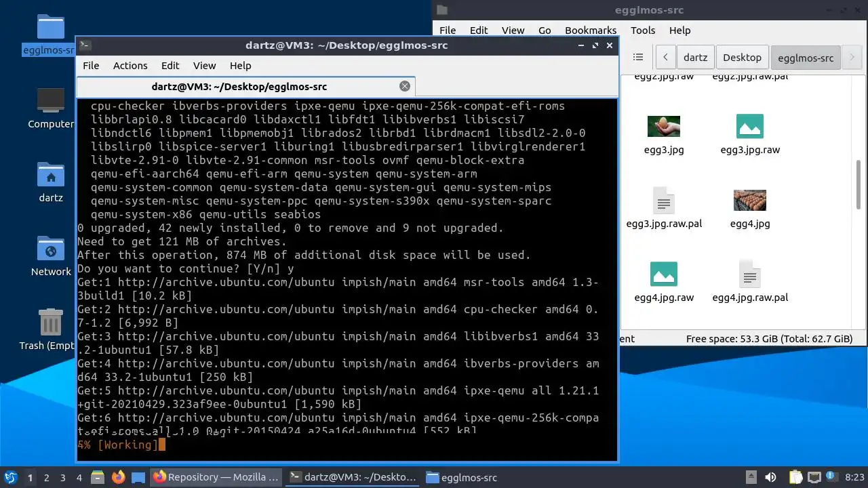The height and width of the screenshot is (488, 868).
Task: Click the folder icon in file manager title bar
Action: (442, 10)
